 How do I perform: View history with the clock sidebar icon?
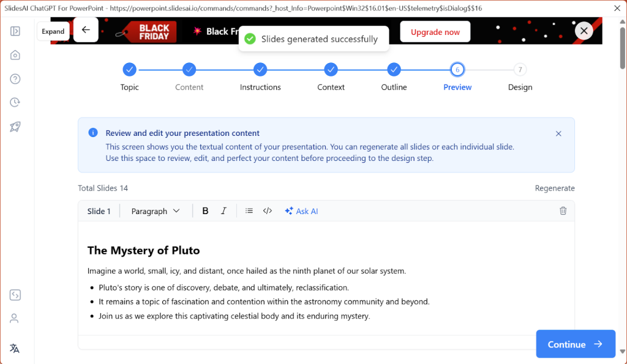pyautogui.click(x=15, y=102)
